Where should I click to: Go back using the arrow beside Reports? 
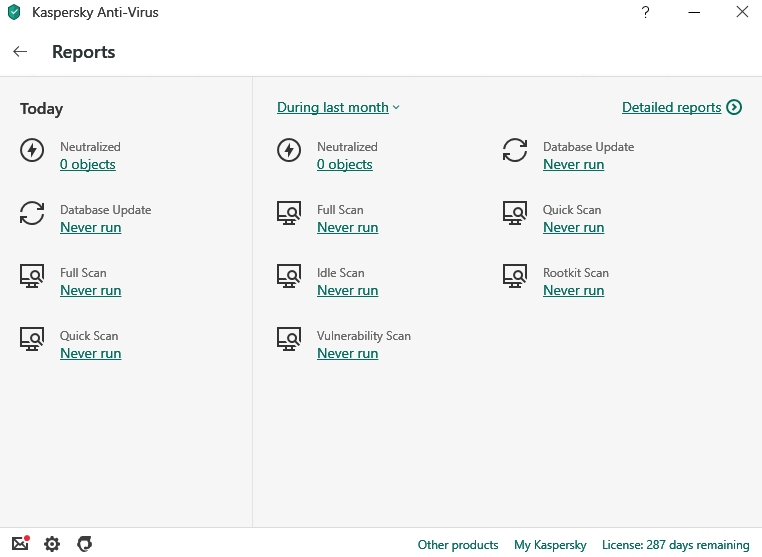pyautogui.click(x=20, y=52)
